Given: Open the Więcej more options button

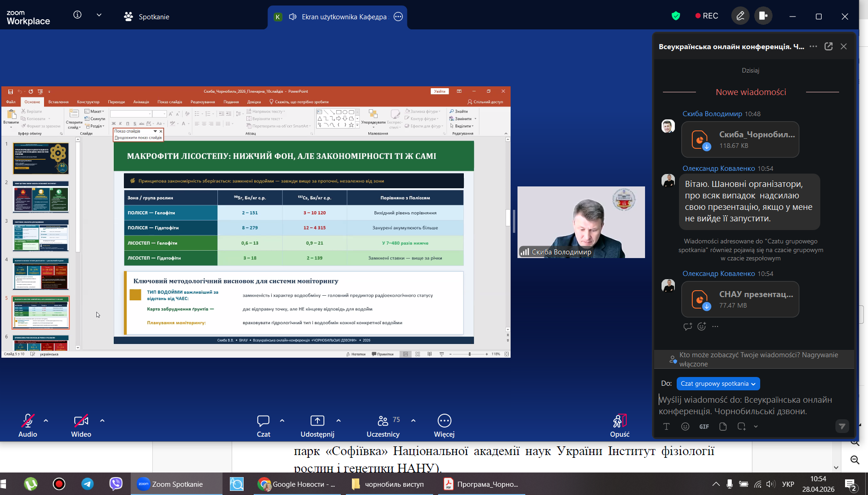Looking at the screenshot, I should (x=444, y=421).
